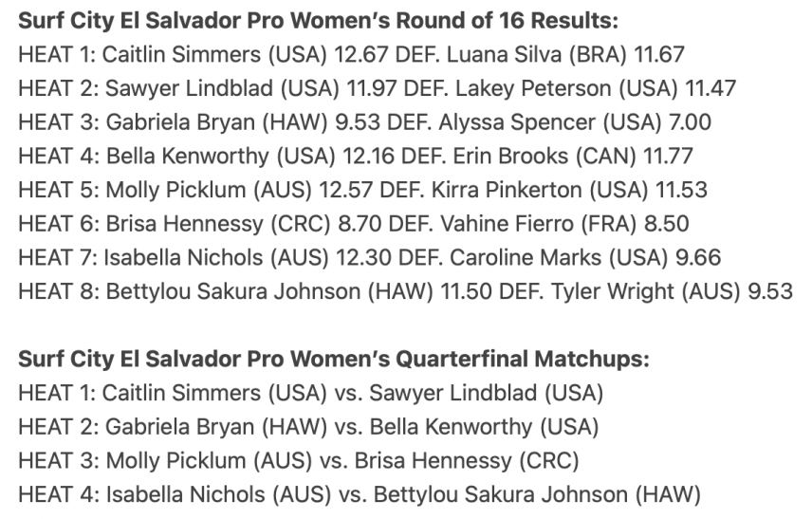This screenshot has width=812, height=519.
Task: Click the Bryan vs. Kenworthy quarterfinal matchup
Action: 308,427
